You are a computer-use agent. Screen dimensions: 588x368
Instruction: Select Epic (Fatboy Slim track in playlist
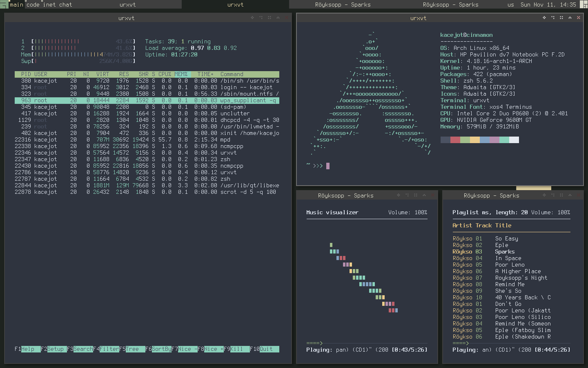(x=511, y=330)
